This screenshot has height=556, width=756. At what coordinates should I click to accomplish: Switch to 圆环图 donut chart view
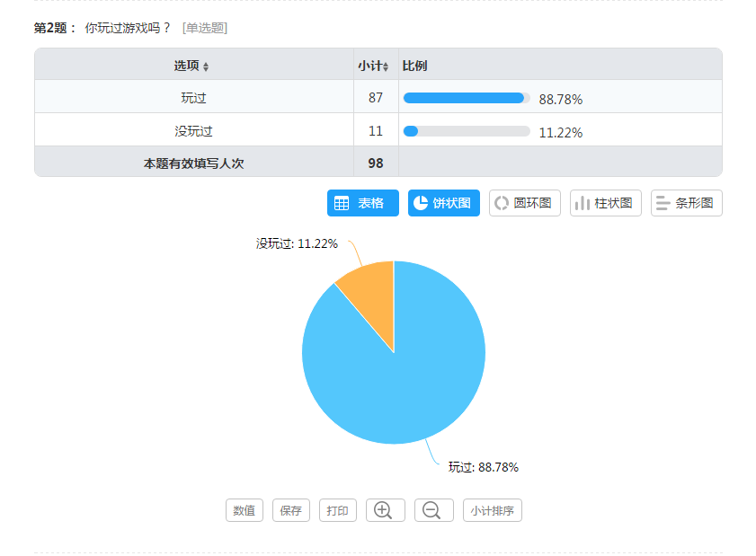point(525,203)
